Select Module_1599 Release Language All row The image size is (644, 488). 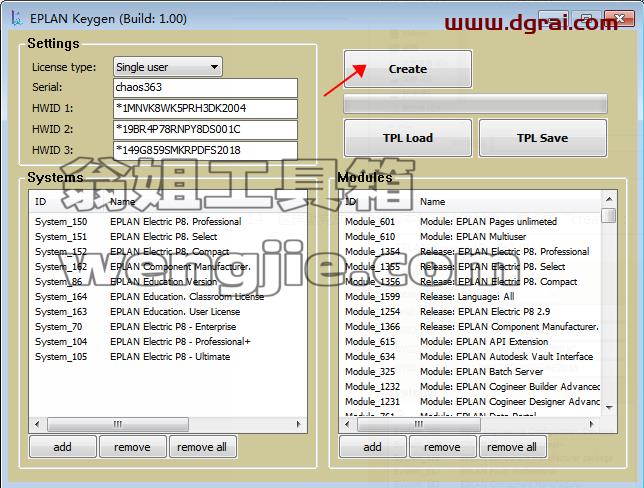tap(470, 297)
